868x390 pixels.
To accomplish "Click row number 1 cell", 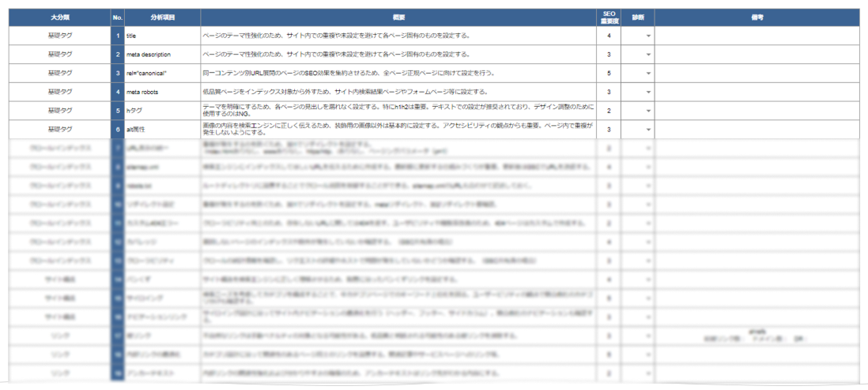I will (117, 36).
